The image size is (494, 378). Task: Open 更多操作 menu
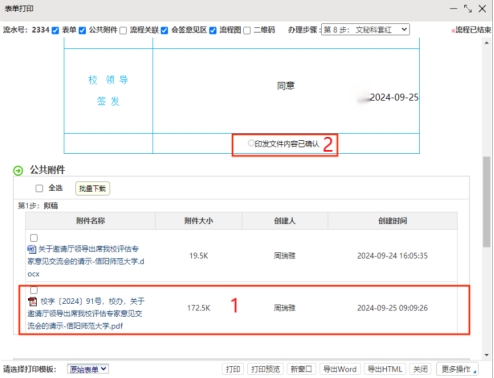pyautogui.click(x=457, y=369)
